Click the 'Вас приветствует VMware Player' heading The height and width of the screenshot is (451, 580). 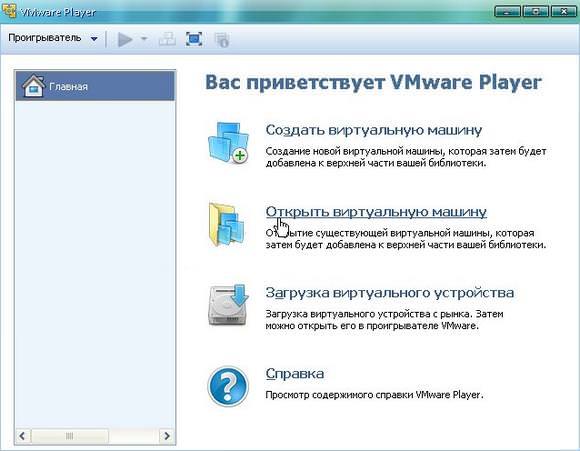374,82
